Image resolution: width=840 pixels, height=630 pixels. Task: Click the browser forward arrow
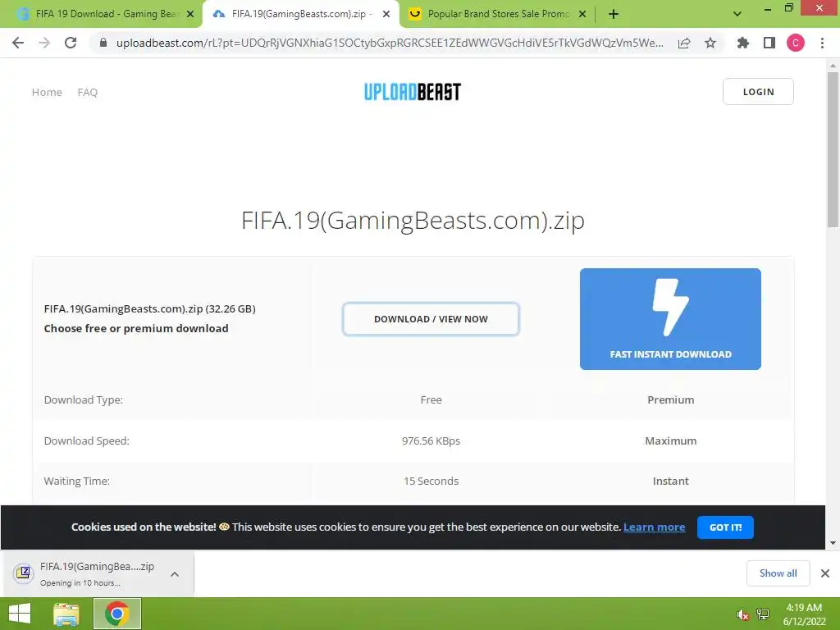pos(44,43)
